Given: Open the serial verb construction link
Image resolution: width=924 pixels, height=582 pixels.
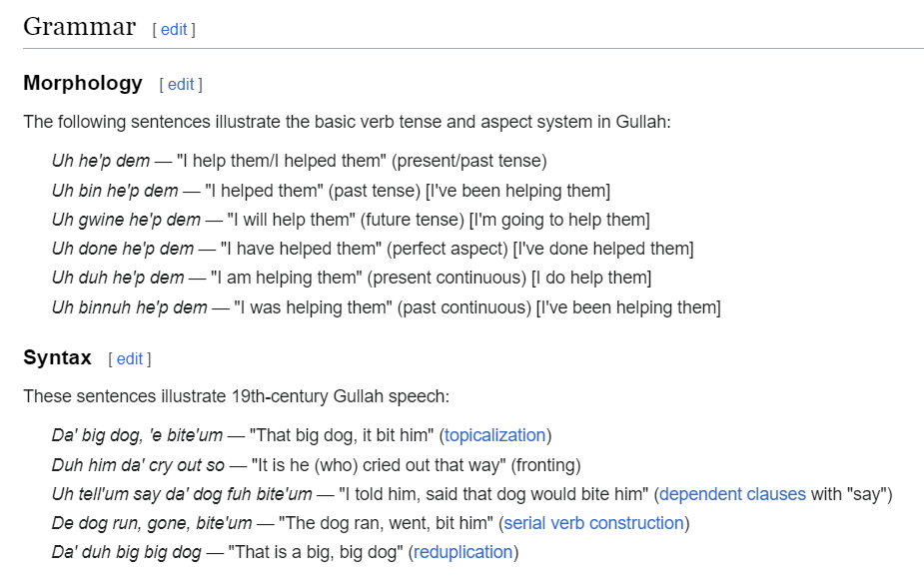Looking at the screenshot, I should click(593, 522).
